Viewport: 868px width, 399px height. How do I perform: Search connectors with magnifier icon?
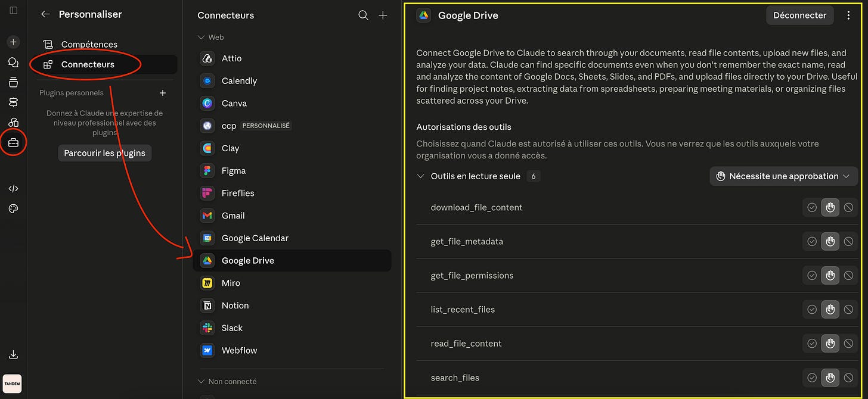363,15
